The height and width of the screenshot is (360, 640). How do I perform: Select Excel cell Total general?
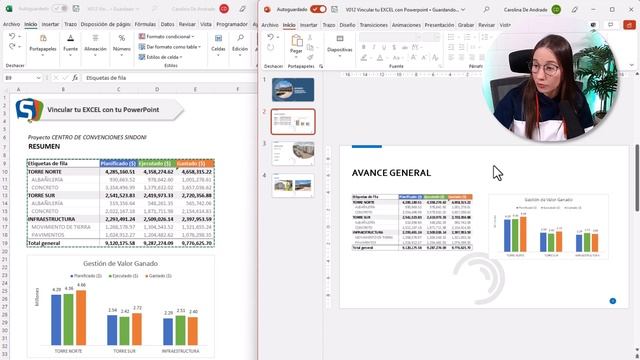coord(63,243)
